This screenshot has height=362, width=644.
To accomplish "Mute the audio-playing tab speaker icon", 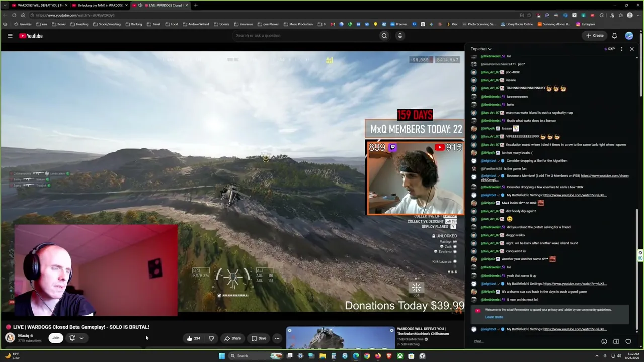I will [x=140, y=5].
